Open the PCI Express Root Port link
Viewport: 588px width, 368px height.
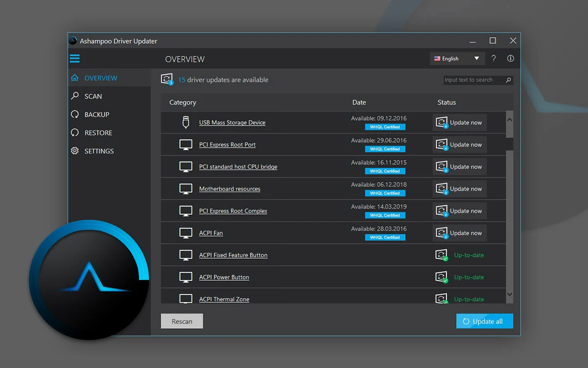(227, 145)
